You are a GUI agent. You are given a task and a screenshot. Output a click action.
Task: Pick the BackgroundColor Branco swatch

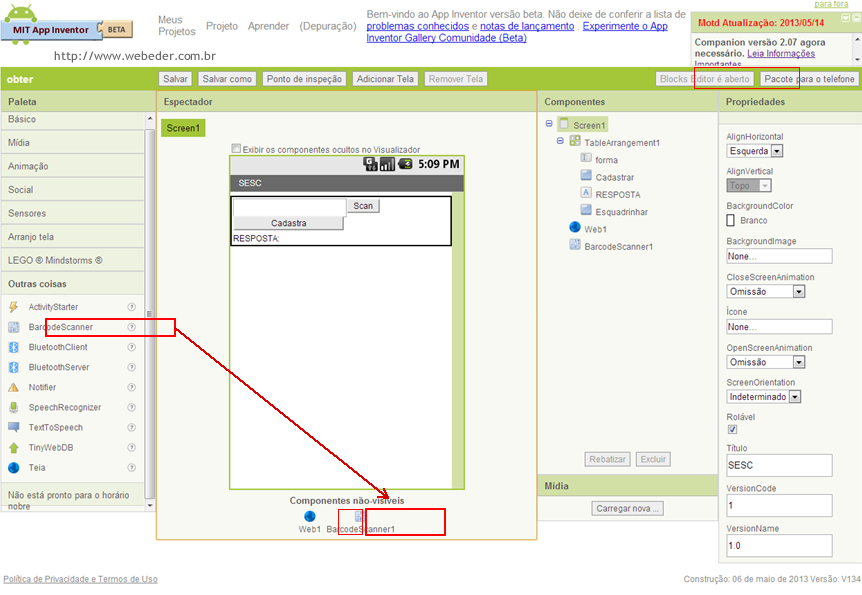click(x=731, y=221)
